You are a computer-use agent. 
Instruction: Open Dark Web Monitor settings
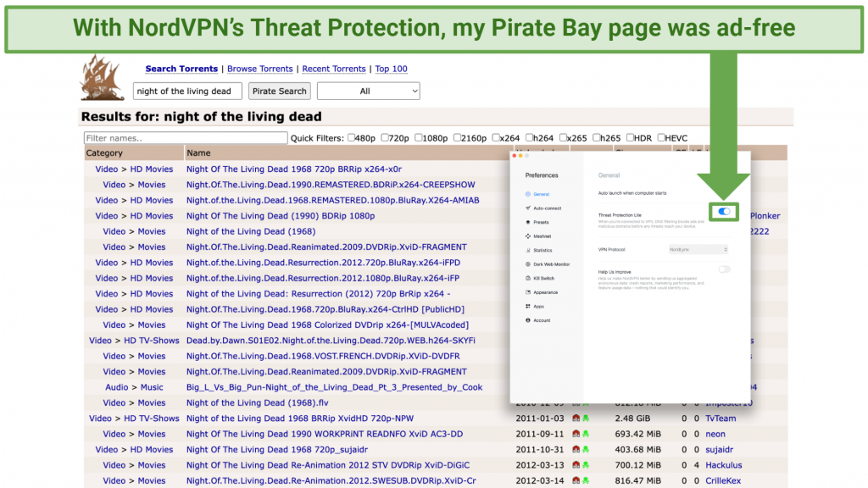[551, 264]
